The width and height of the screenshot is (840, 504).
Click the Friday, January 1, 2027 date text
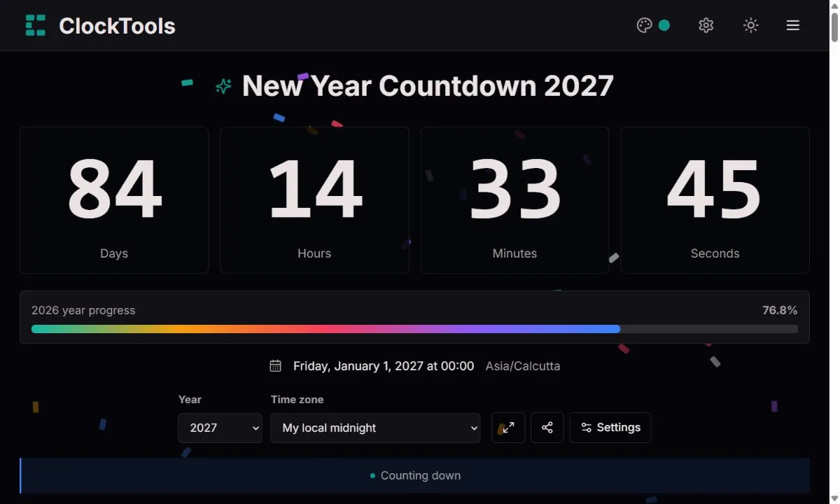(x=384, y=366)
